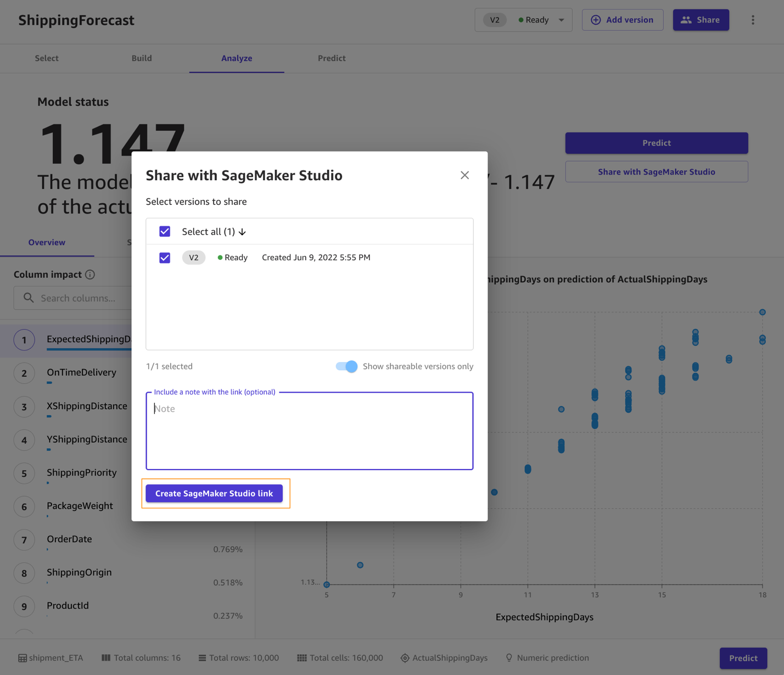Viewport: 784px width, 675px height.
Task: Click the Total rows icon in status bar
Action: tap(202, 658)
